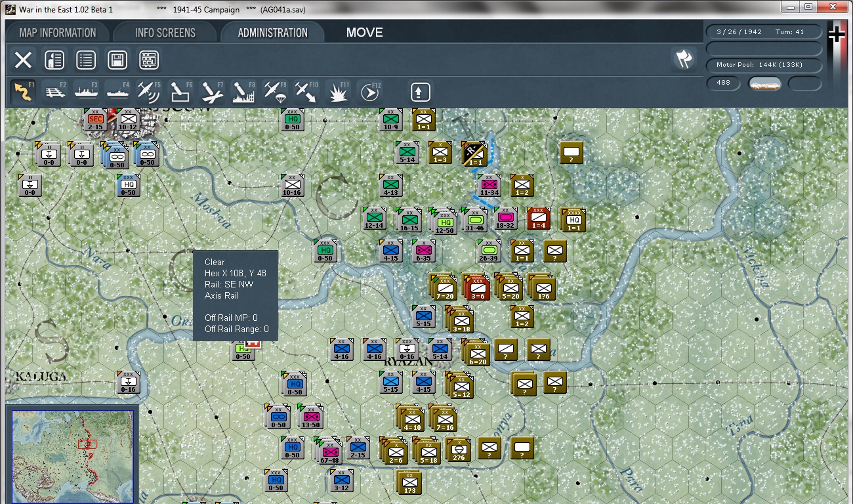Click the double white flags icon
Image resolution: width=853 pixels, height=504 pixels.
click(684, 59)
